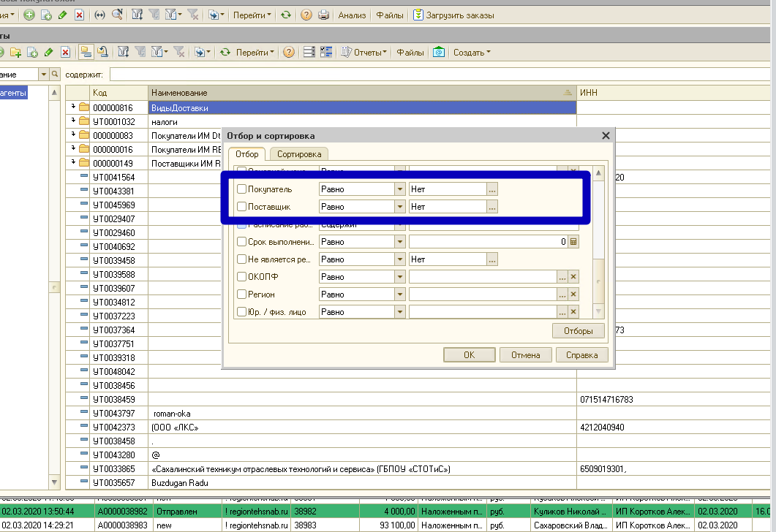This screenshot has height=532, width=776.
Task: Click the Отборы button
Action: 578,331
